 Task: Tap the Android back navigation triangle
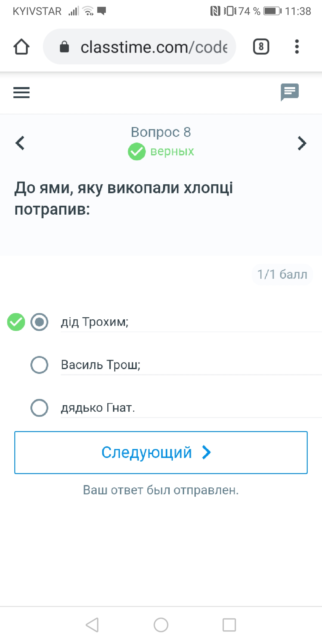[92, 625]
